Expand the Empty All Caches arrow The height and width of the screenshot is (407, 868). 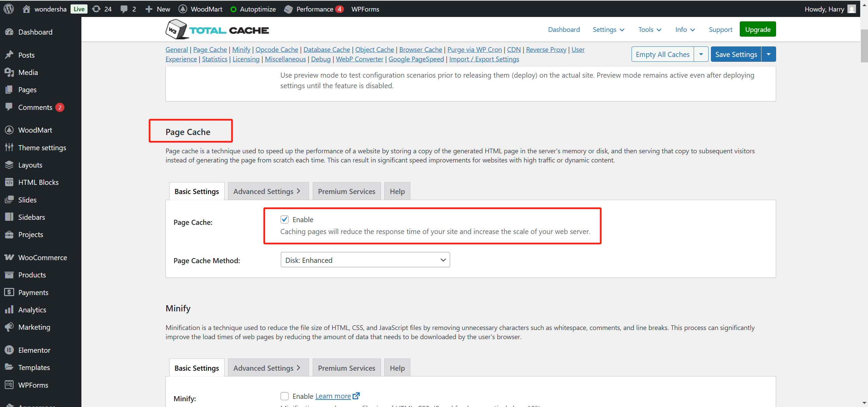coord(701,54)
